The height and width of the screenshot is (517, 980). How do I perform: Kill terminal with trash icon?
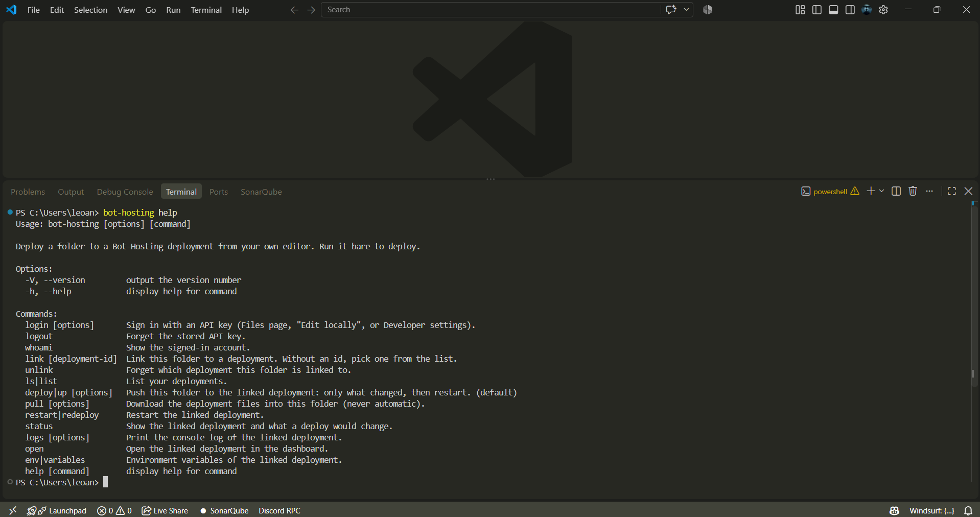[913, 191]
